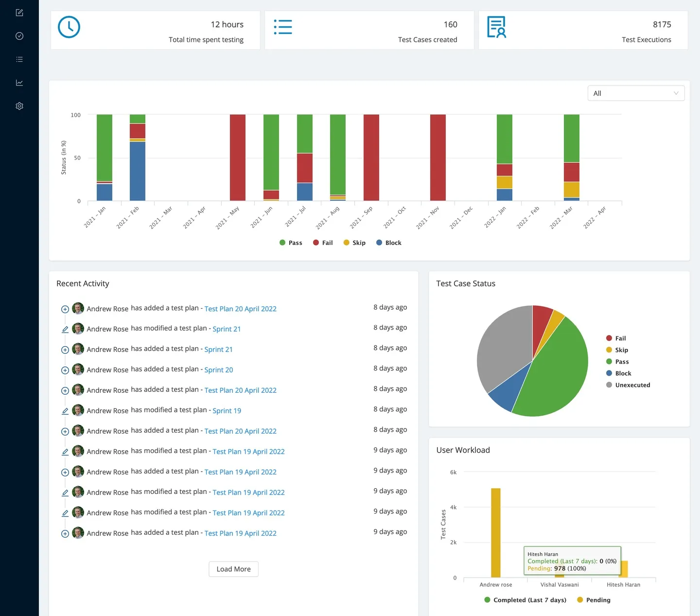This screenshot has width=700, height=616.
Task: Toggle Pending in User Workload legend
Action: coord(594,600)
